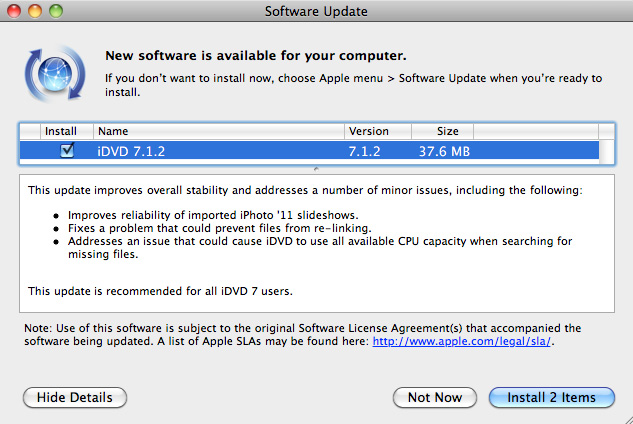
Task: Click the 'New software is available' heading
Action: (256, 55)
